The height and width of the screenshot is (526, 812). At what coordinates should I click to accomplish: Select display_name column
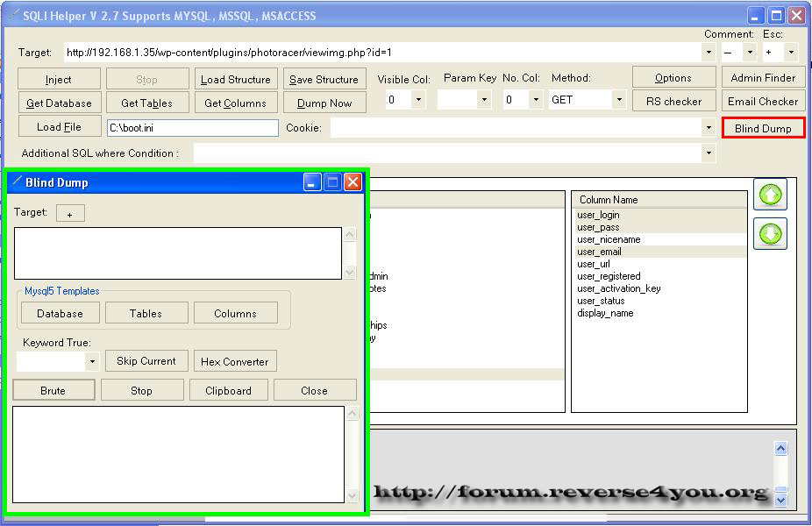[x=605, y=313]
